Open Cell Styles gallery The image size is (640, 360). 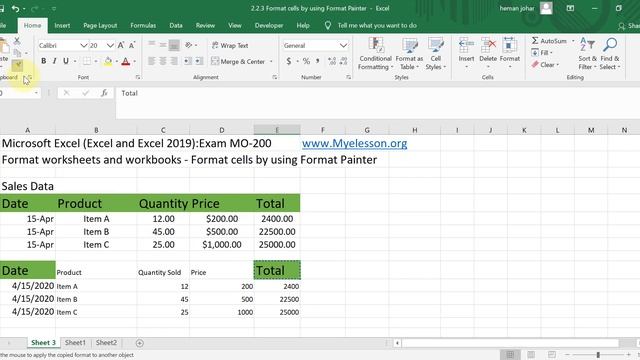(436, 54)
